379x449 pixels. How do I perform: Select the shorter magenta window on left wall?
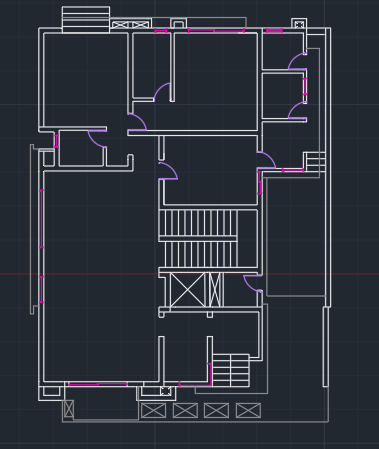click(42, 289)
